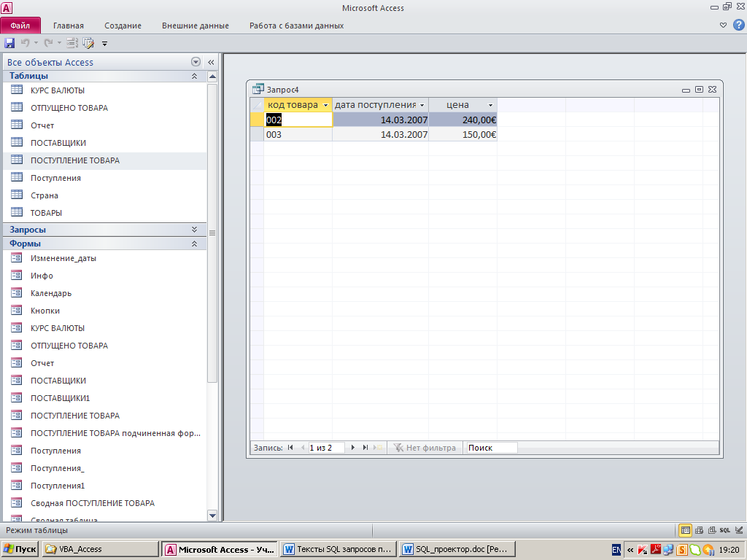This screenshot has width=747, height=560.
Task: Click the cell with код товара 003
Action: [x=298, y=135]
